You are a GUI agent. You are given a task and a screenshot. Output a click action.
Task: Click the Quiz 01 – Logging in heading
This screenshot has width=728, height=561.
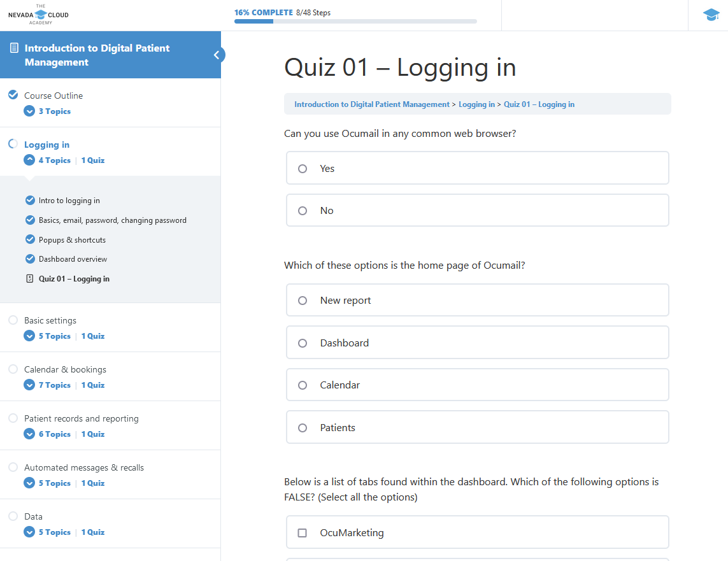pos(400,67)
